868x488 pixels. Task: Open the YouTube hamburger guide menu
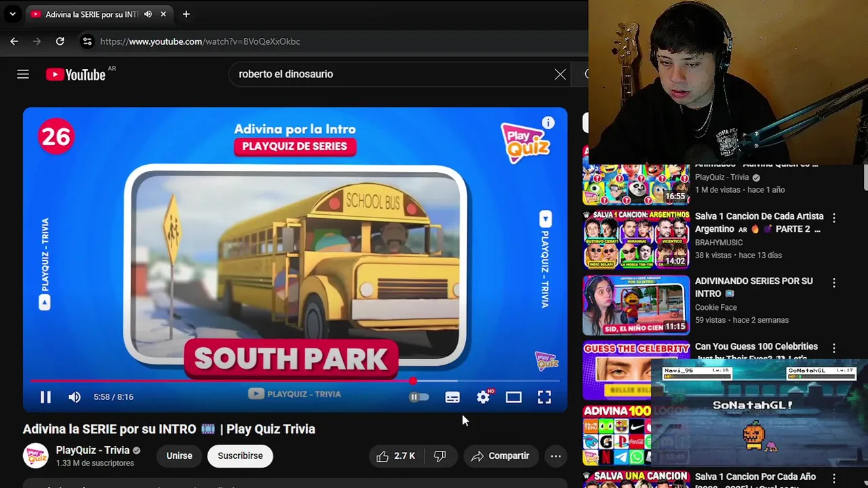pos(23,74)
